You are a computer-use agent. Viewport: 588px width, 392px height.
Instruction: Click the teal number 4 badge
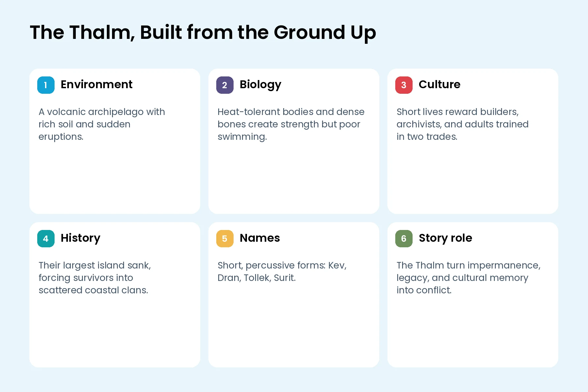pyautogui.click(x=46, y=238)
